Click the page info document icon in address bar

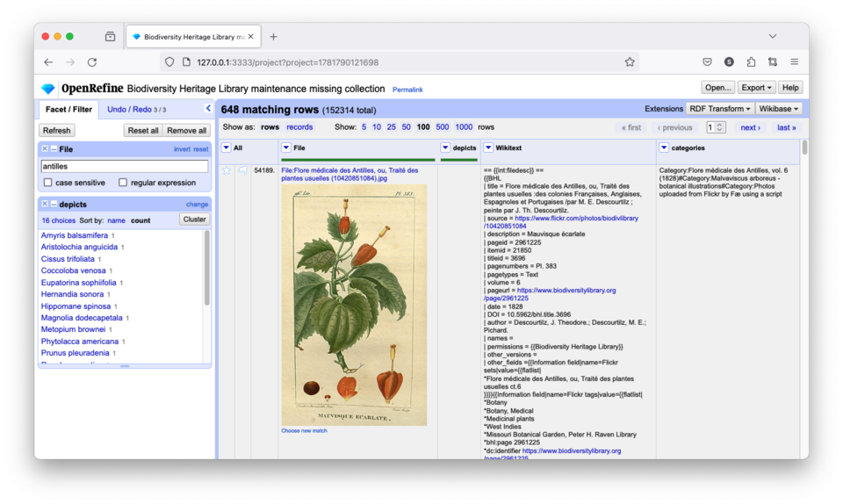(186, 62)
